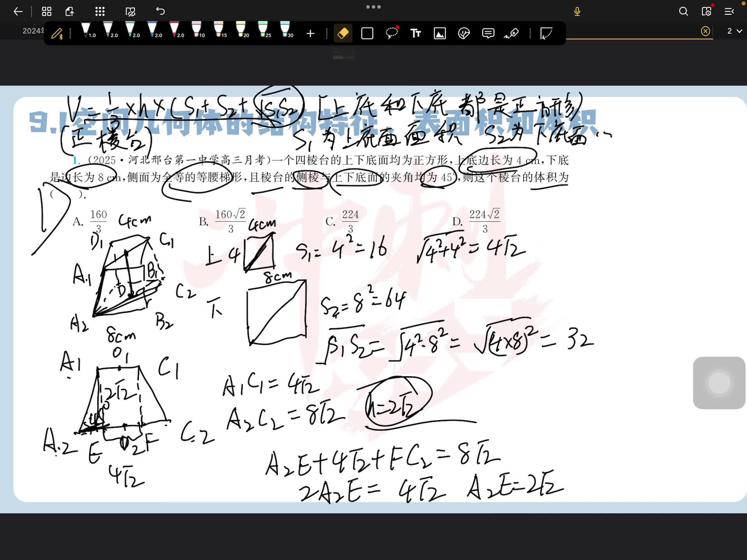
Task: Open the outline sidebar panel
Action: [x=729, y=12]
